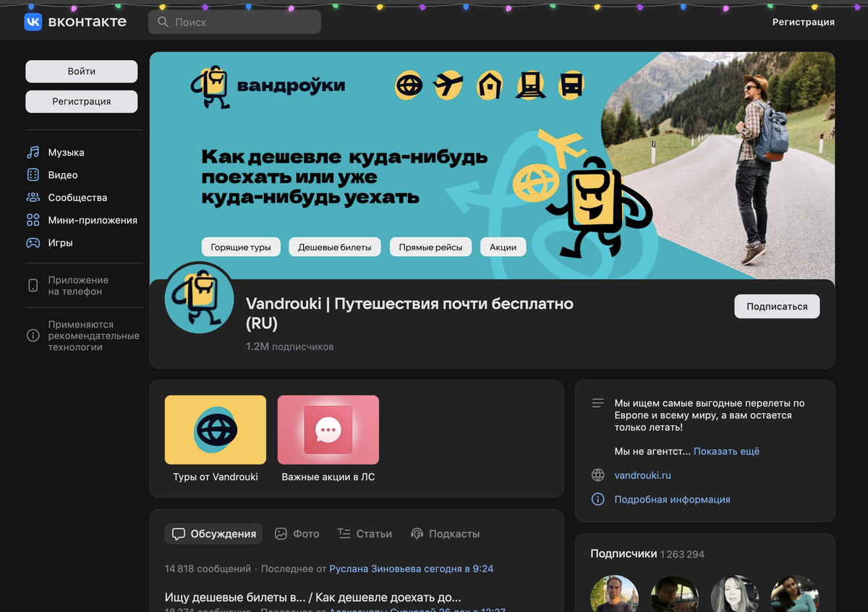
Task: Click the globe icon beside vandrouki.ru
Action: click(x=598, y=475)
